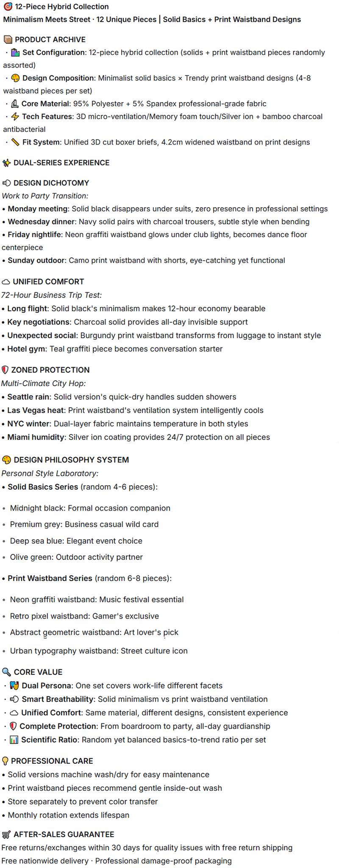Click the theater masks icon before Dual Persona
This screenshot has width=339, height=868.
click(14, 686)
